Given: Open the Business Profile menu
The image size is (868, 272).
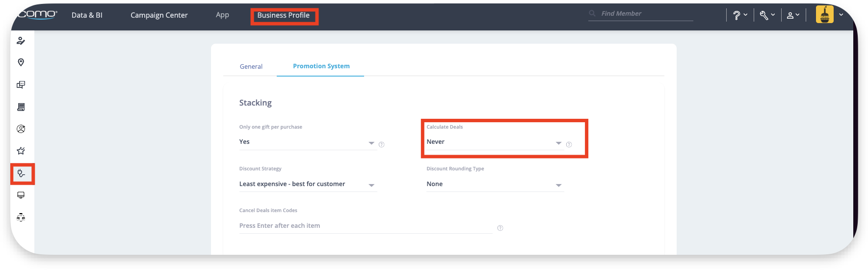Looking at the screenshot, I should tap(284, 15).
